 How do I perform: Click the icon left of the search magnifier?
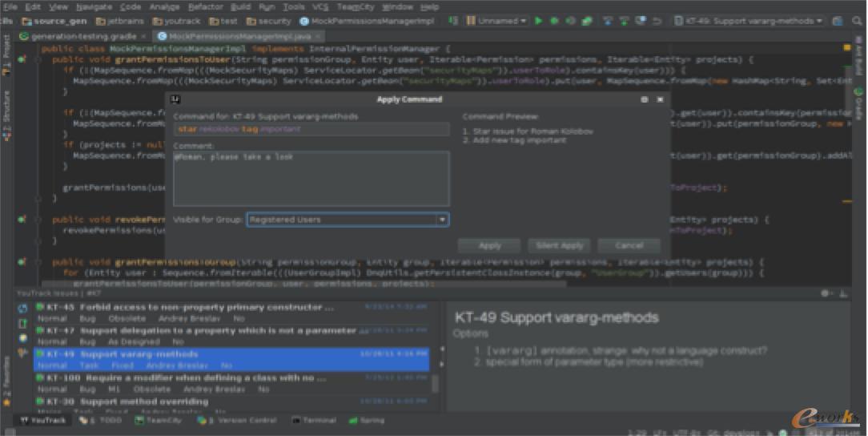point(838,21)
